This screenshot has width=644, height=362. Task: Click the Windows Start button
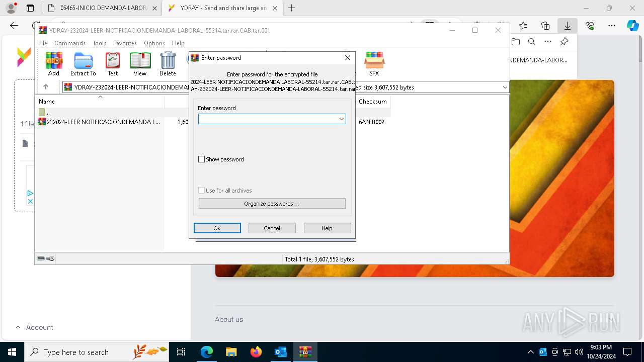coord(12,352)
